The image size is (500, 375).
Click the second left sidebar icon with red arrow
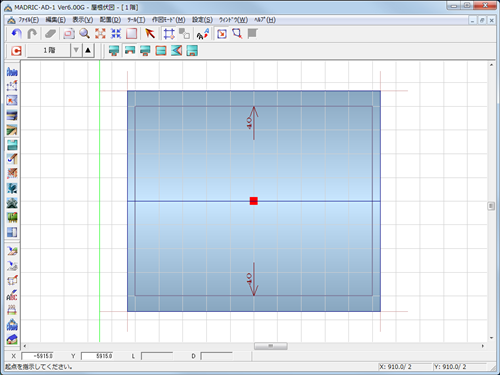pos(12,86)
